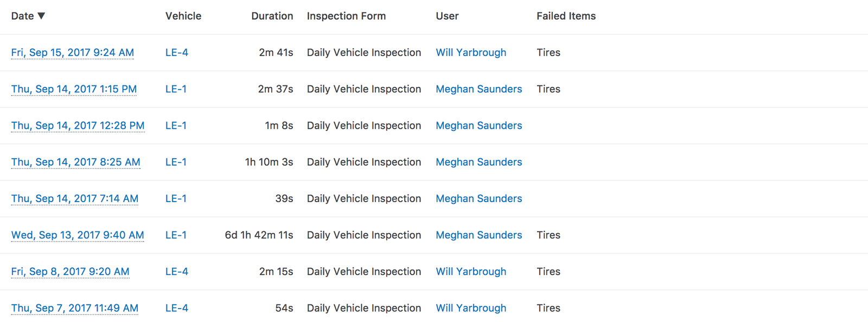
Task: Click the Vehicle column header
Action: coord(183,16)
